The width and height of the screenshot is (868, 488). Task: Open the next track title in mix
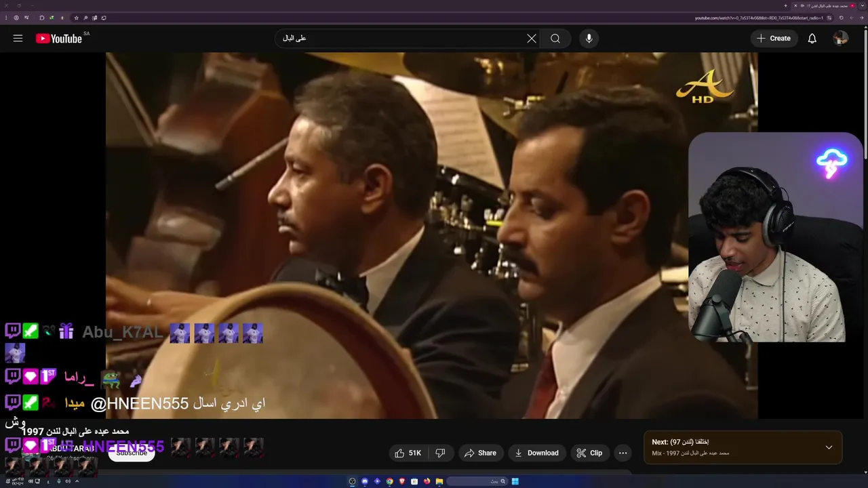coord(680,442)
